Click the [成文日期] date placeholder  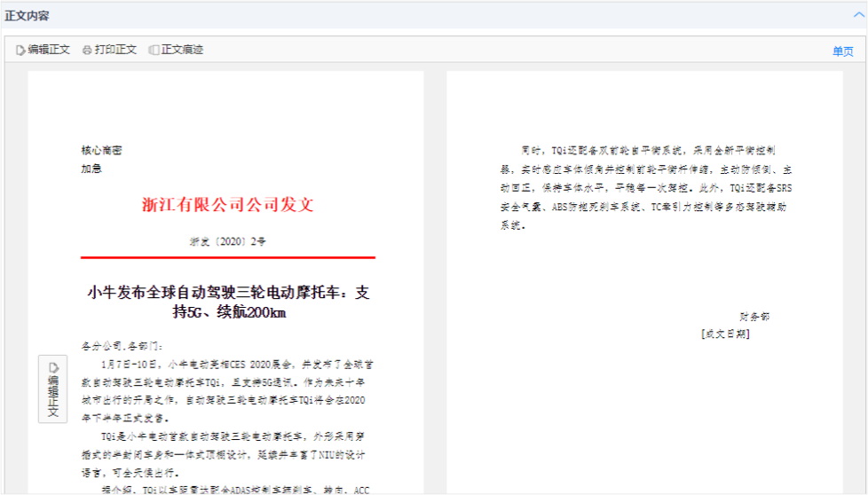point(725,334)
